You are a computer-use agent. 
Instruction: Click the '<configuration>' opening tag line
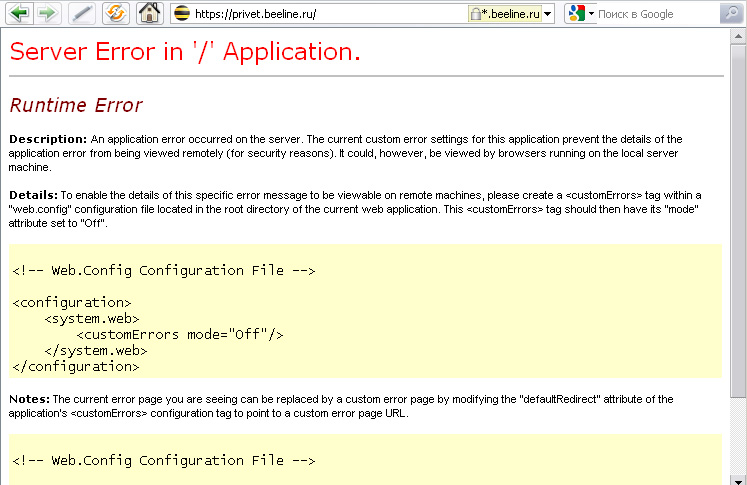71,303
